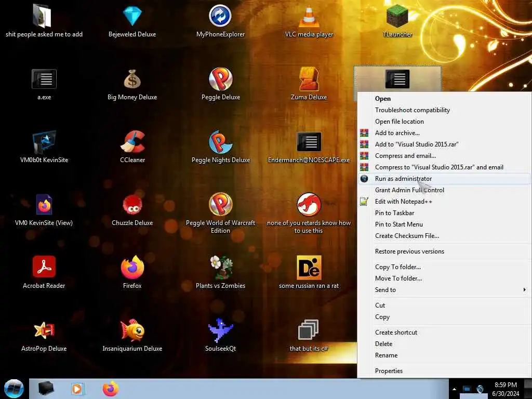Select the VM0 KevinSite (View) icon
This screenshot has width=532, height=399.
(x=44, y=205)
